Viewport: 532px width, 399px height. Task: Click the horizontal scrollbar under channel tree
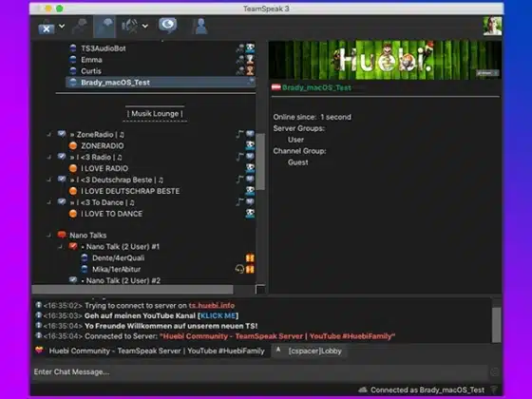pyautogui.click(x=132, y=290)
